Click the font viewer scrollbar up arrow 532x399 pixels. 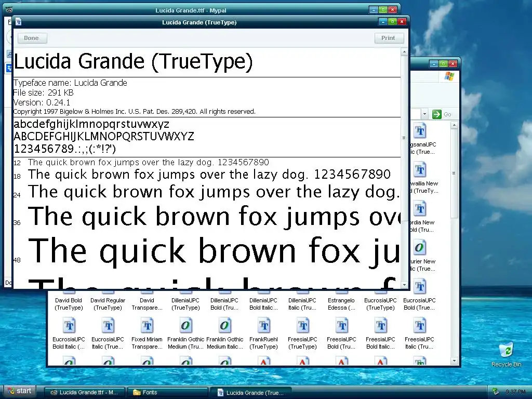click(404, 52)
